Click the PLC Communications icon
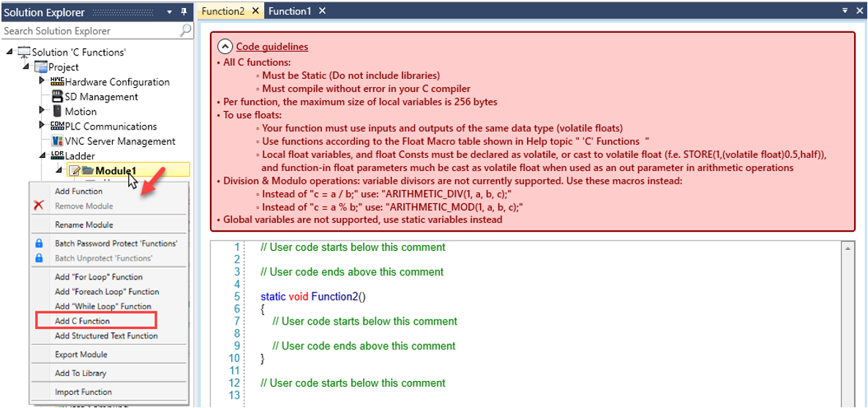 tap(57, 126)
